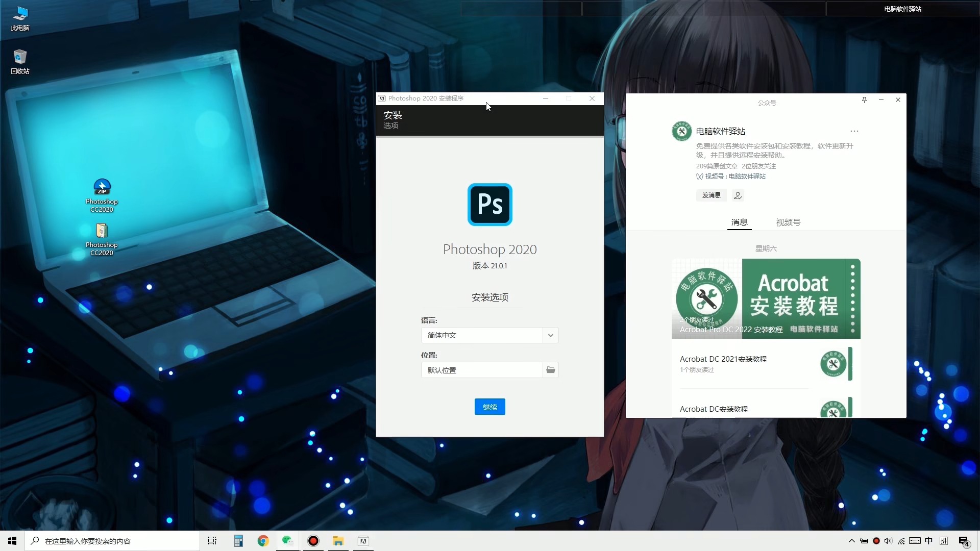Open the language dropdown showing 简体中文
This screenshot has height=551, width=980.
pyautogui.click(x=489, y=335)
